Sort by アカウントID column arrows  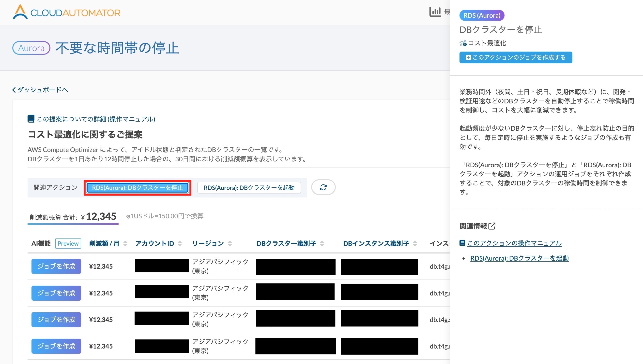180,243
